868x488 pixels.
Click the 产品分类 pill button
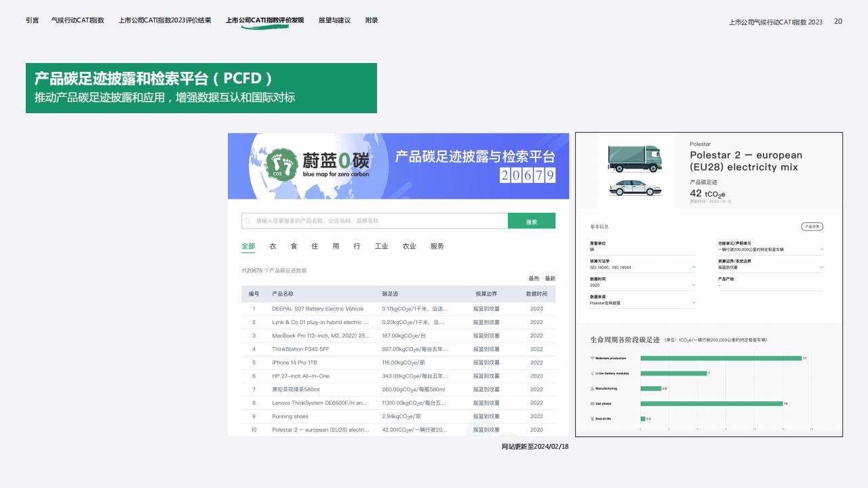[x=812, y=226]
